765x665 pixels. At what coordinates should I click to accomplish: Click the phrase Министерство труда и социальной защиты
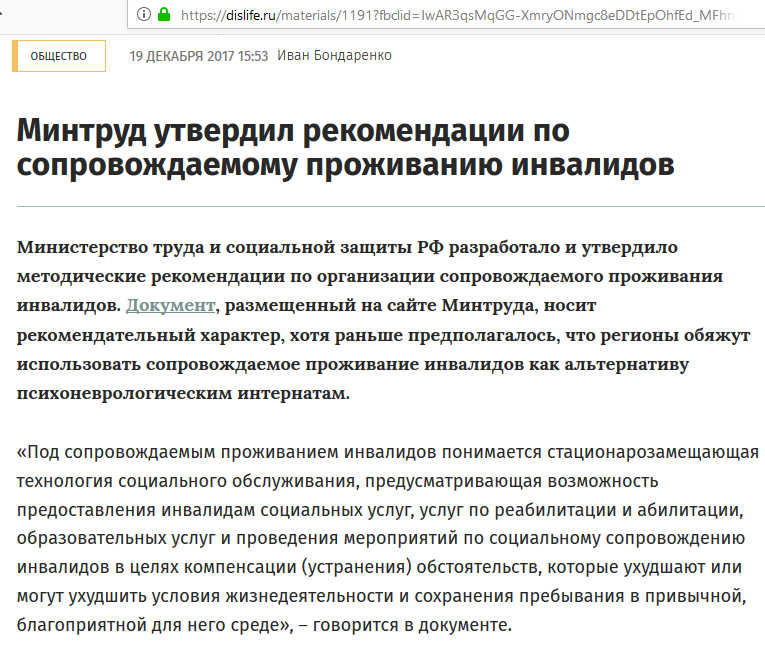pos(214,247)
